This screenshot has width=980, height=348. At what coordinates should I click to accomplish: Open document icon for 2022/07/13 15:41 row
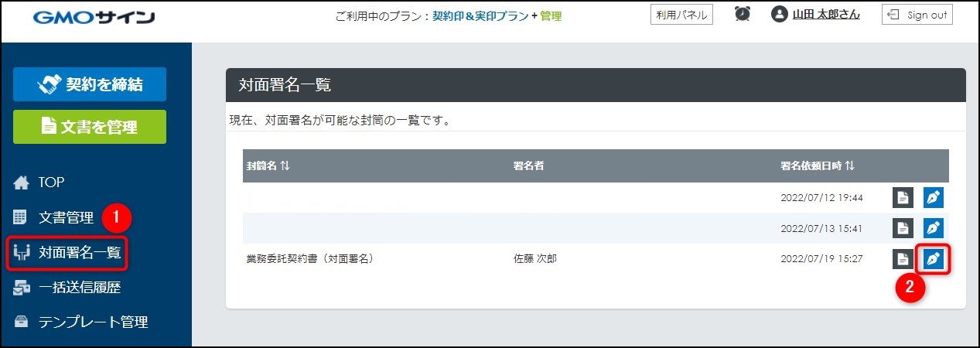pos(903,228)
